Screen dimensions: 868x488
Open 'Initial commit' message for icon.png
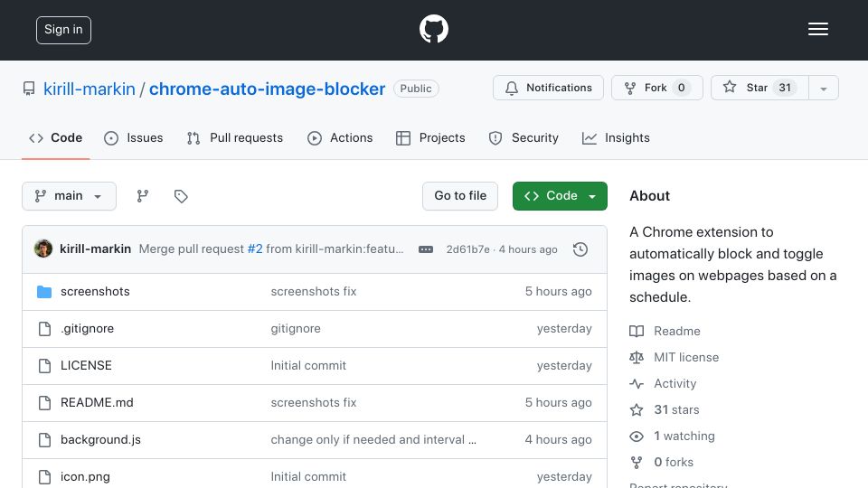(308, 477)
